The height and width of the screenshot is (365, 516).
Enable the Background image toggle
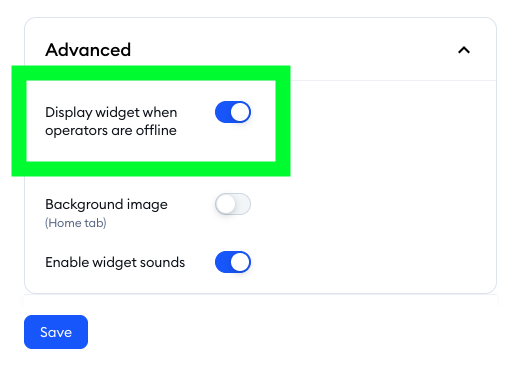pos(233,204)
